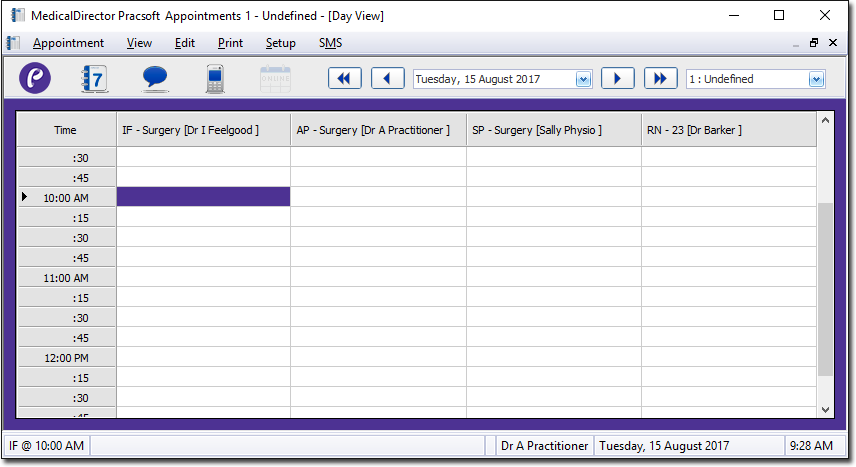Screen dimensions: 856x467
Task: Go to previous day with left arrow
Action: click(x=388, y=79)
